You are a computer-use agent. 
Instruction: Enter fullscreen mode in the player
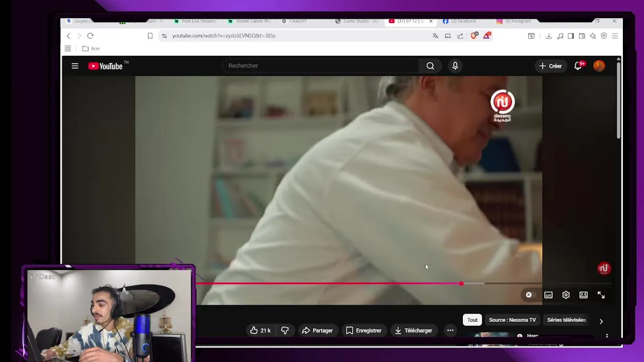pos(601,295)
